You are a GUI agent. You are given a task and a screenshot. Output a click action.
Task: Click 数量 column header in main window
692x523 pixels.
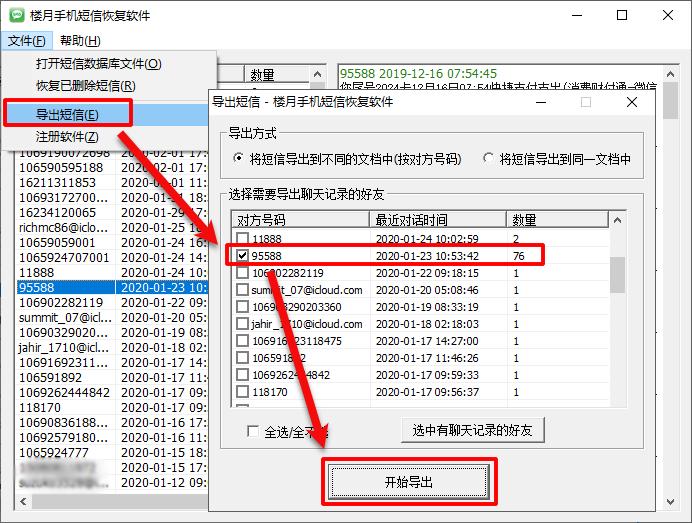(x=277, y=74)
